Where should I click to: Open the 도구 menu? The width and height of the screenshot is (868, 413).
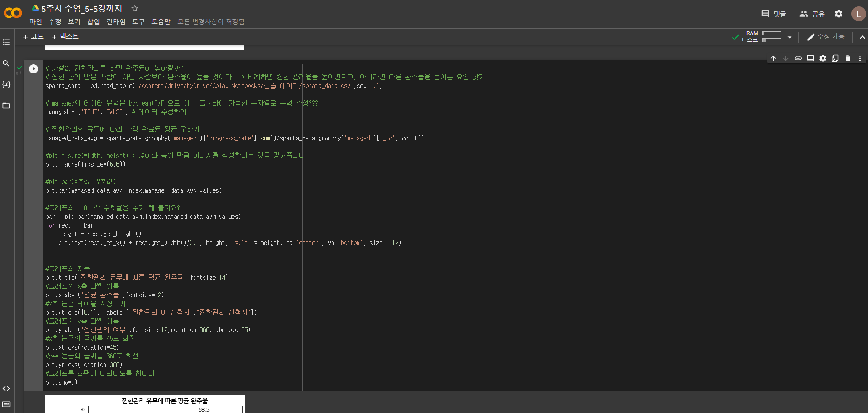[x=138, y=22]
